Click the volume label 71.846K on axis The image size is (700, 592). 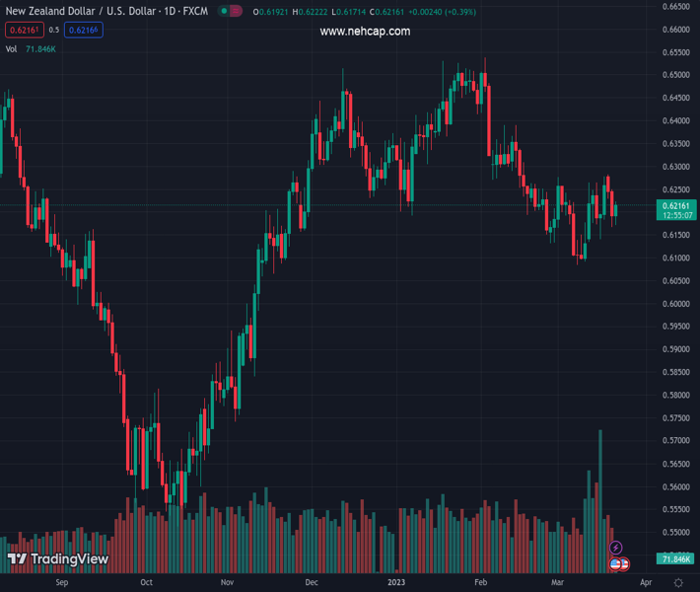(675, 559)
